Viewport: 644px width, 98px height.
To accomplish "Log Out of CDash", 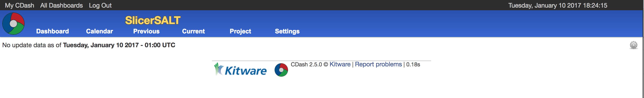I will pos(100,6).
